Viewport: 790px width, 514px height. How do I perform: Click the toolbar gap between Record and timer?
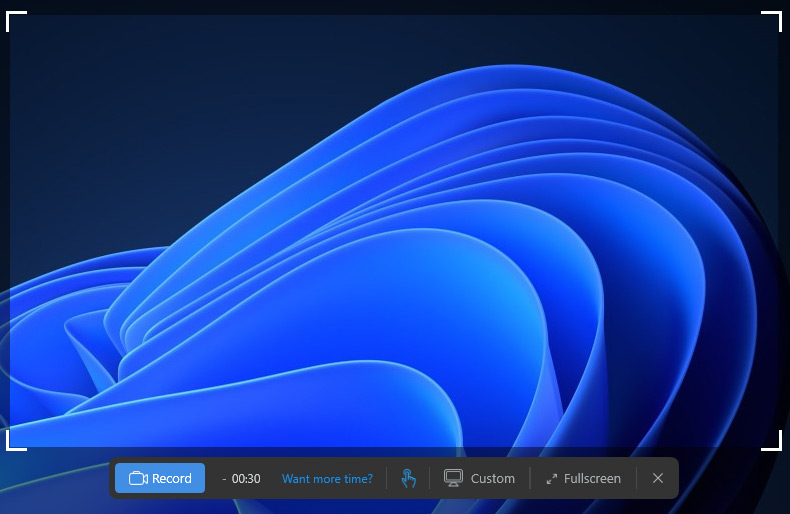[x=212, y=478]
